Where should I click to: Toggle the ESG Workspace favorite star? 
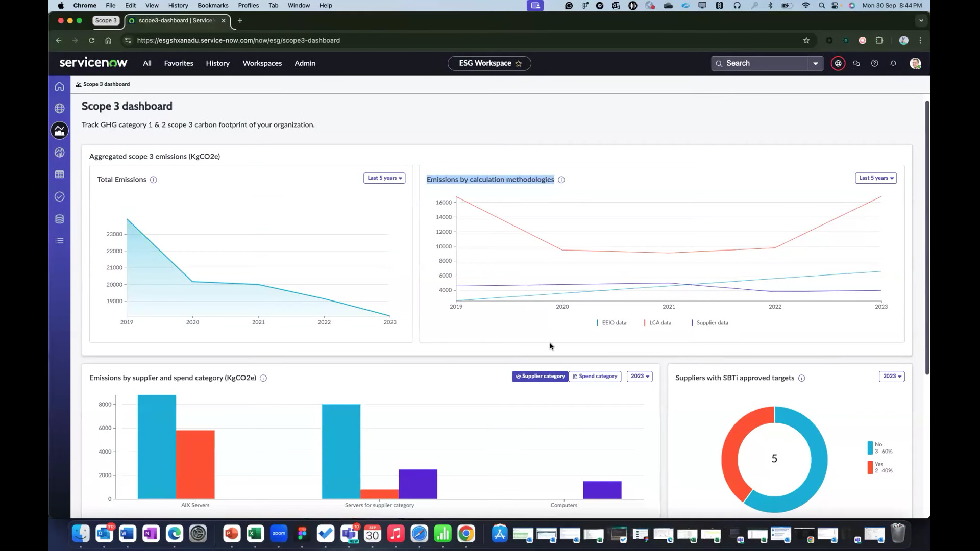(519, 63)
